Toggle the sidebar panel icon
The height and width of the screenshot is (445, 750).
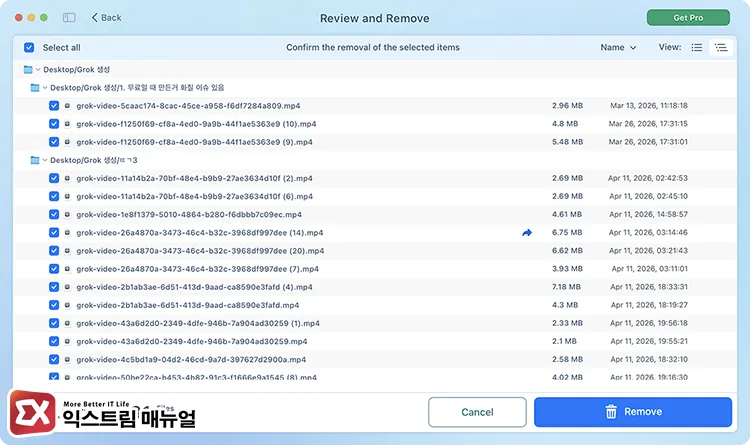pyautogui.click(x=69, y=18)
